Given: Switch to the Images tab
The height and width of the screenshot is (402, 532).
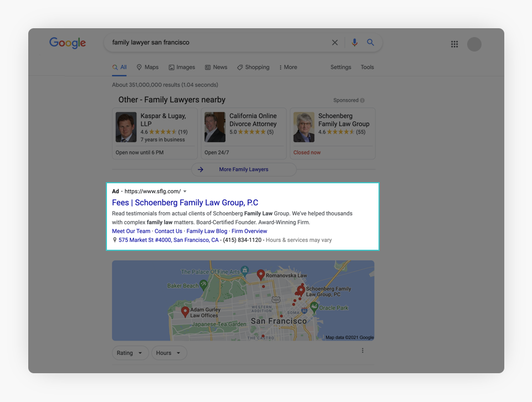Looking at the screenshot, I should click(182, 68).
